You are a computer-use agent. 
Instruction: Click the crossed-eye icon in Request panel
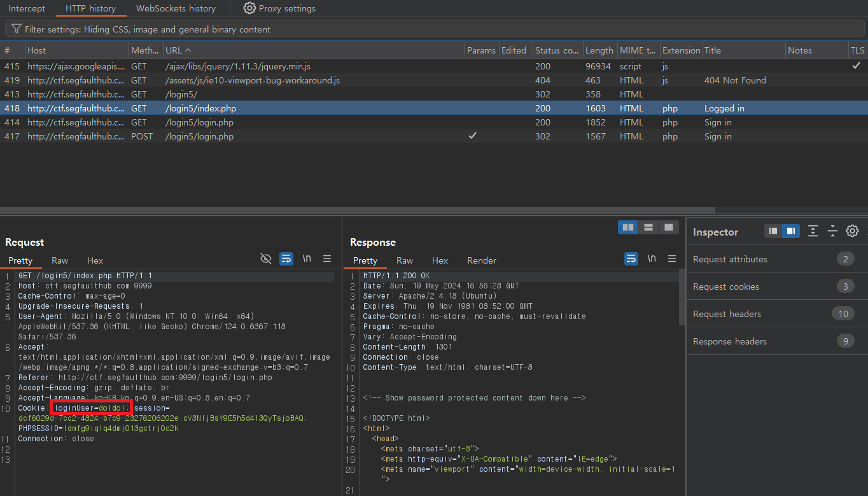tap(266, 259)
